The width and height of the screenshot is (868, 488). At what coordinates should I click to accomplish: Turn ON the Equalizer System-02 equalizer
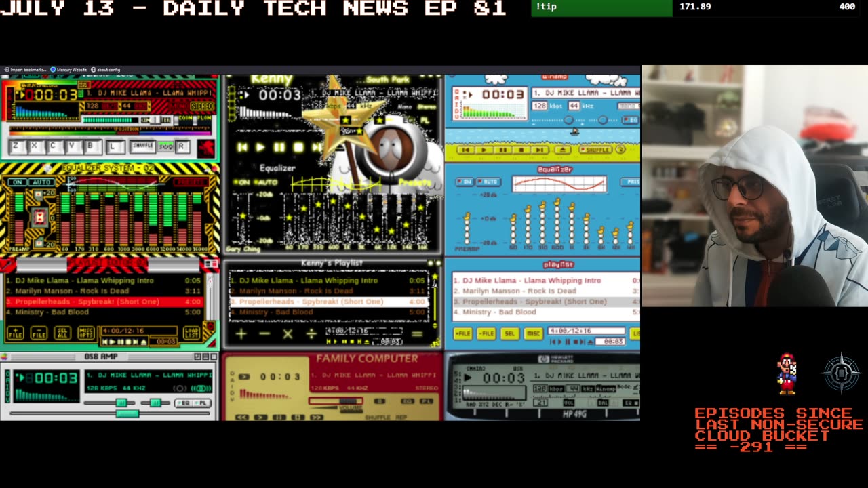(18, 182)
